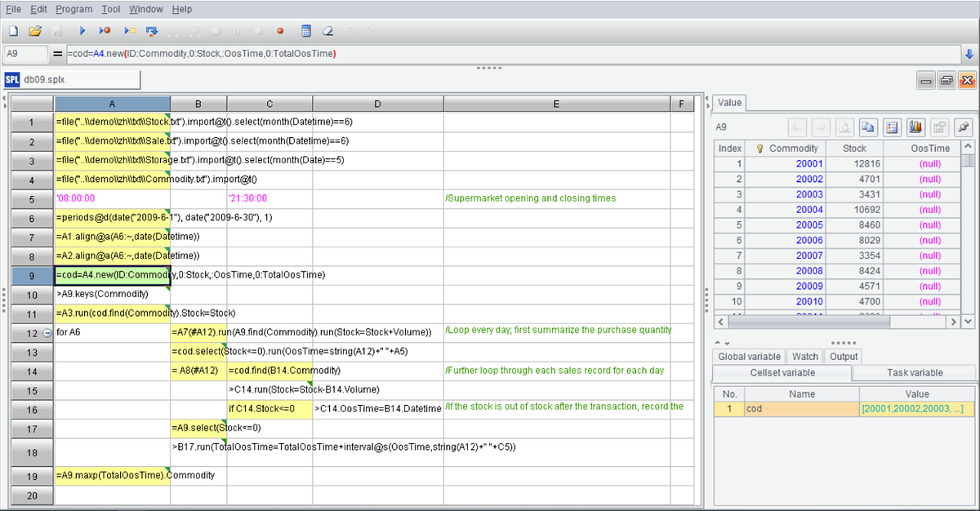
Task: Set a breakpoint using the red dot icon
Action: [280, 30]
